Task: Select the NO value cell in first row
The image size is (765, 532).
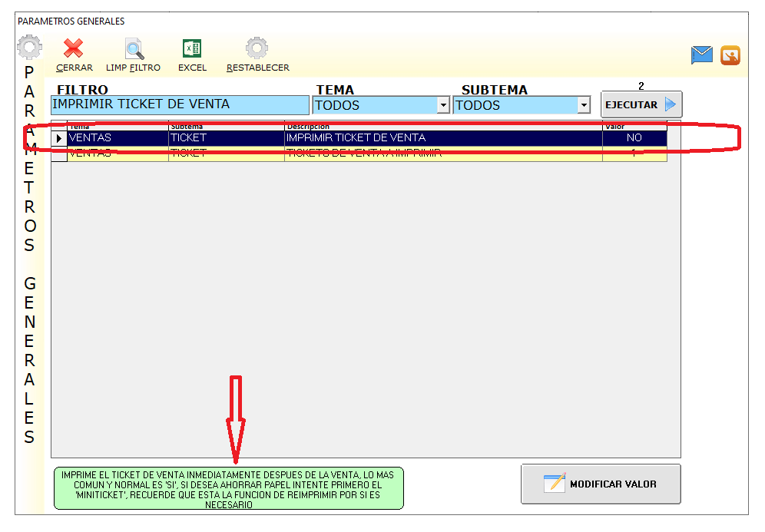Action: pyautogui.click(x=634, y=138)
